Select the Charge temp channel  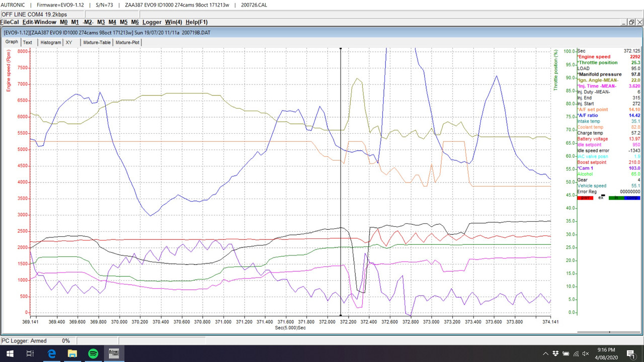(x=608, y=133)
